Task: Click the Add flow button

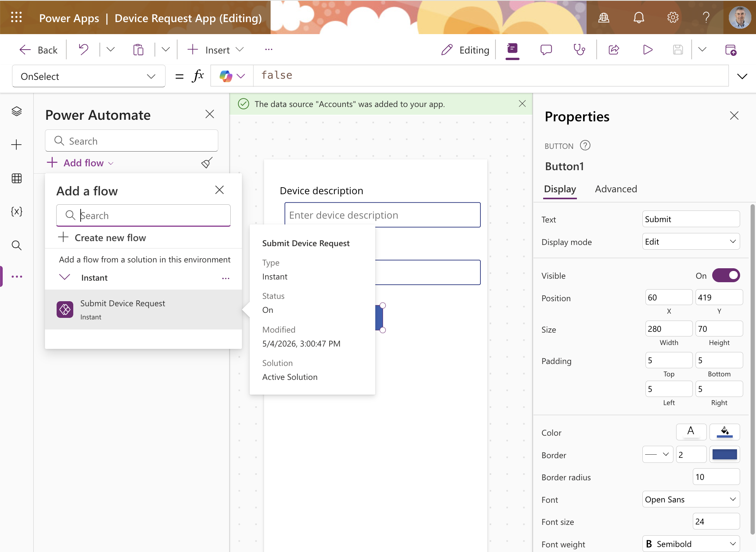Action: point(80,163)
